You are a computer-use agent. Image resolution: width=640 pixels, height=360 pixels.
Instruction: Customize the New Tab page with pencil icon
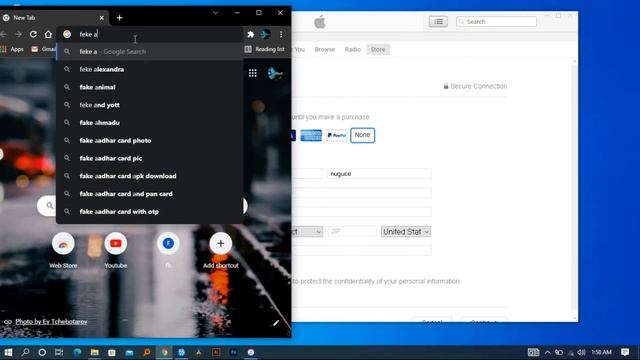(276, 323)
